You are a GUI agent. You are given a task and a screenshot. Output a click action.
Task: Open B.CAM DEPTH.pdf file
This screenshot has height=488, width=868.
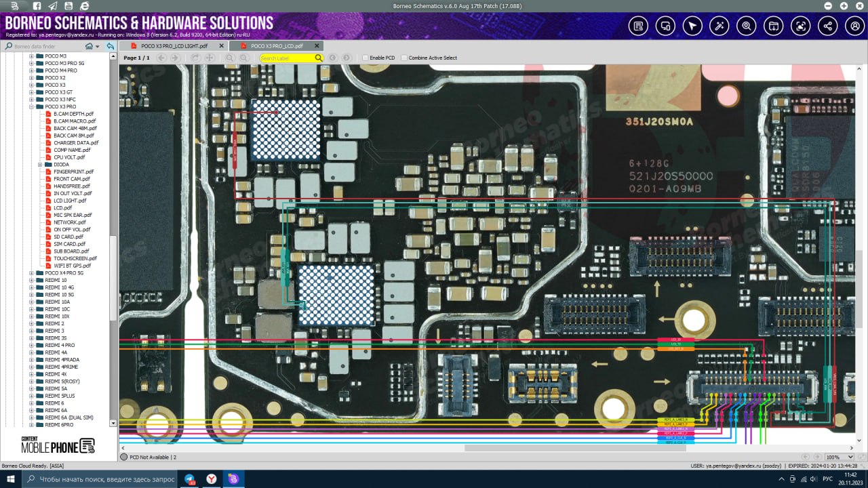[74, 114]
